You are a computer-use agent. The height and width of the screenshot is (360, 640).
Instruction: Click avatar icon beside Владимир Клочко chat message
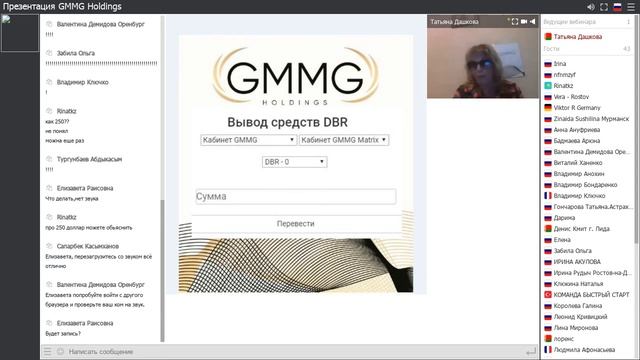click(49, 82)
